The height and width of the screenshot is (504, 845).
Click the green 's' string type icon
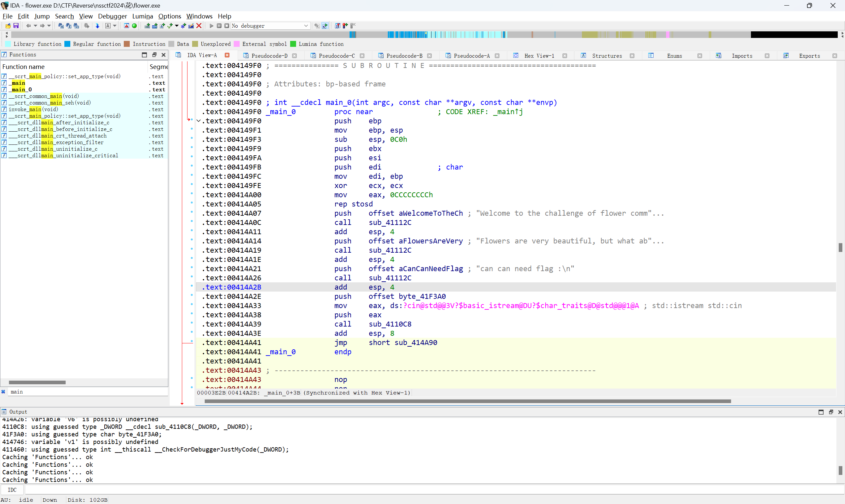[170, 26]
